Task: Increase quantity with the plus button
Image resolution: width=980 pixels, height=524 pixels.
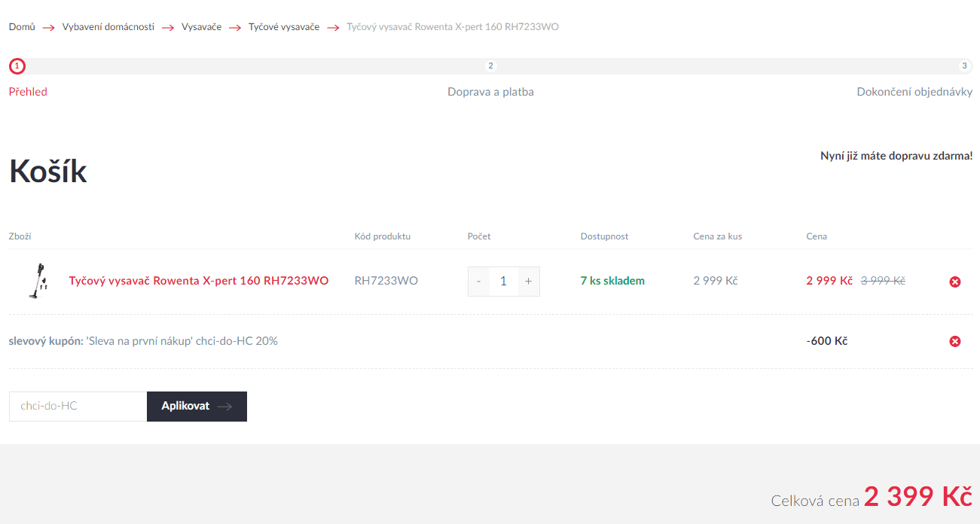Action: click(x=528, y=282)
